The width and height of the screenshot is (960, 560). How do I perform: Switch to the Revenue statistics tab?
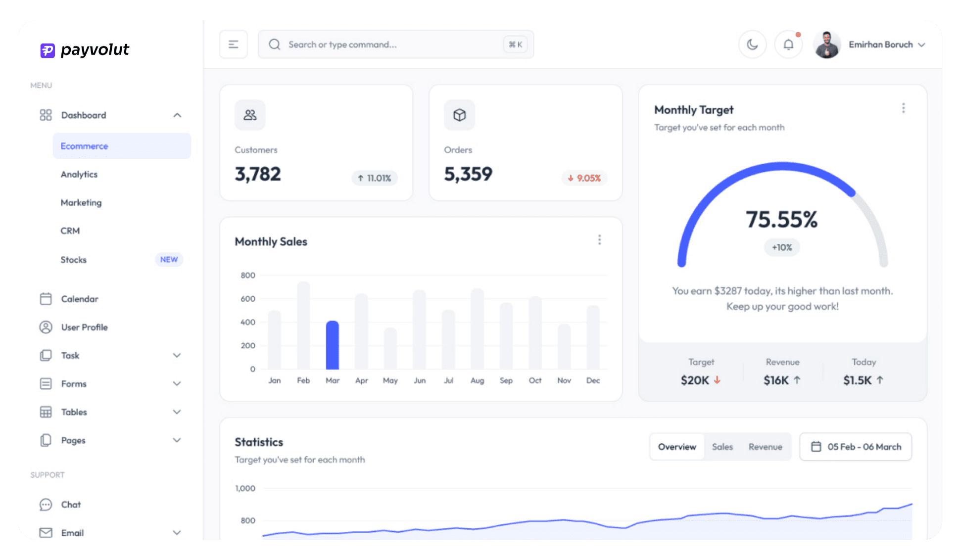click(765, 447)
